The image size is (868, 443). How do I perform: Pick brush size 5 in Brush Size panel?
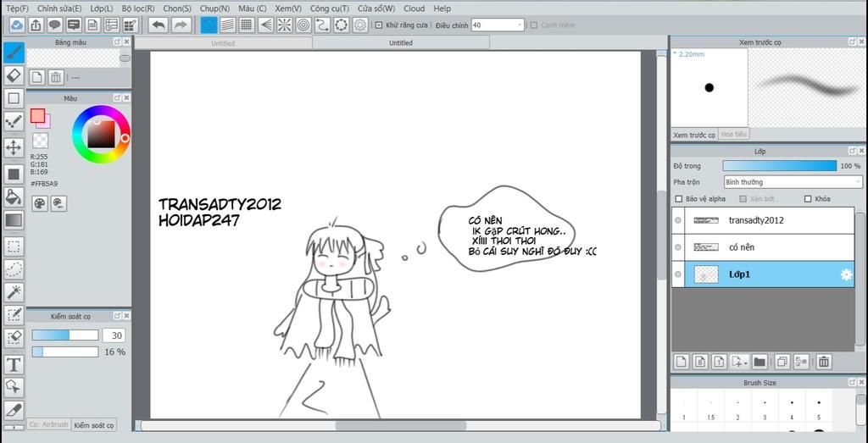(819, 409)
